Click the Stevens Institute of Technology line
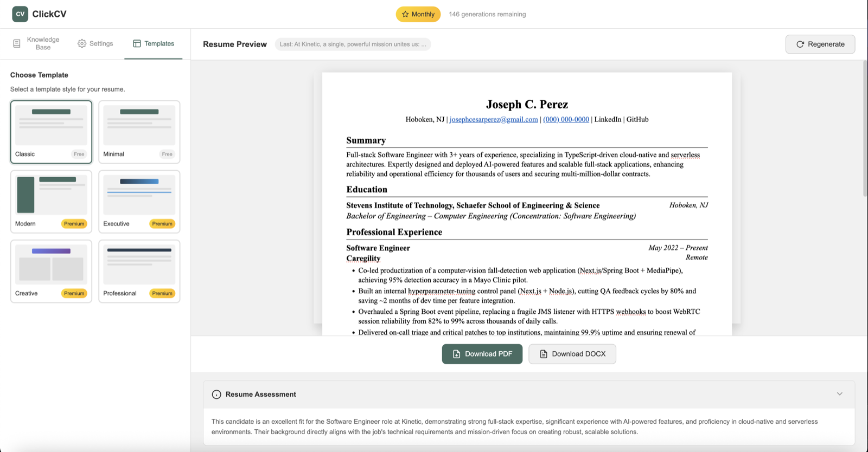Screen dimensions: 868x452 coord(473,205)
